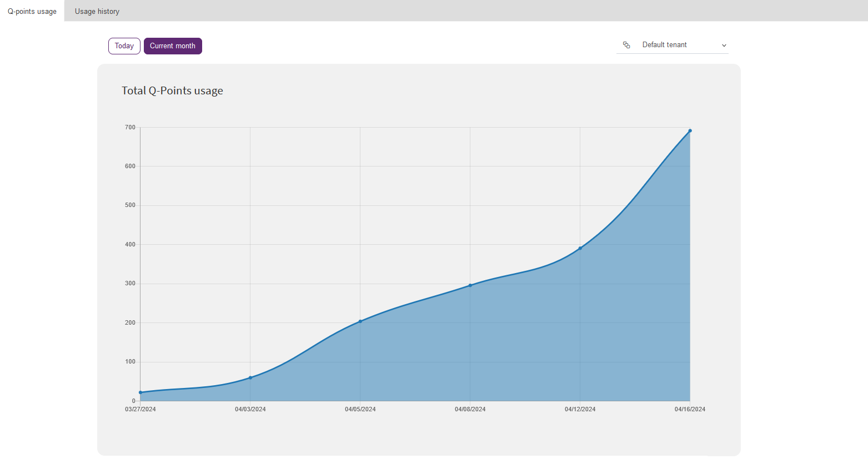
Task: Open the Default tenant dropdown
Action: click(673, 45)
